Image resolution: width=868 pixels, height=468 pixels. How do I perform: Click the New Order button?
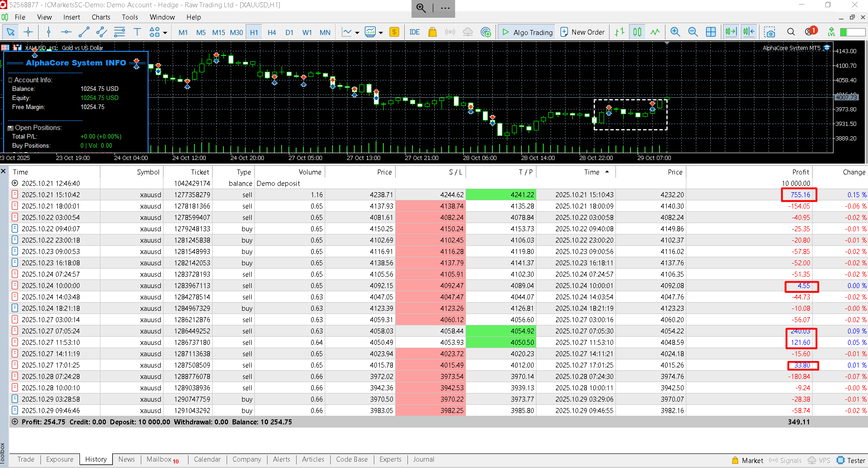pyautogui.click(x=582, y=32)
